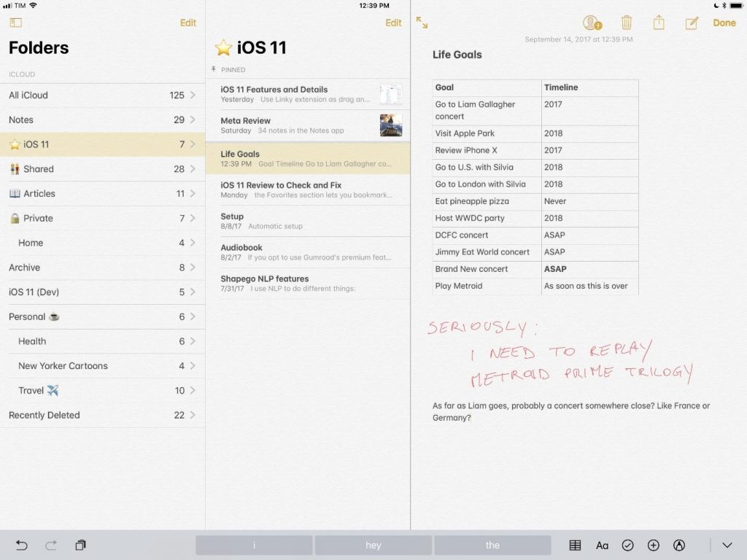Choose the "the" keyboard suggestion

(x=492, y=545)
